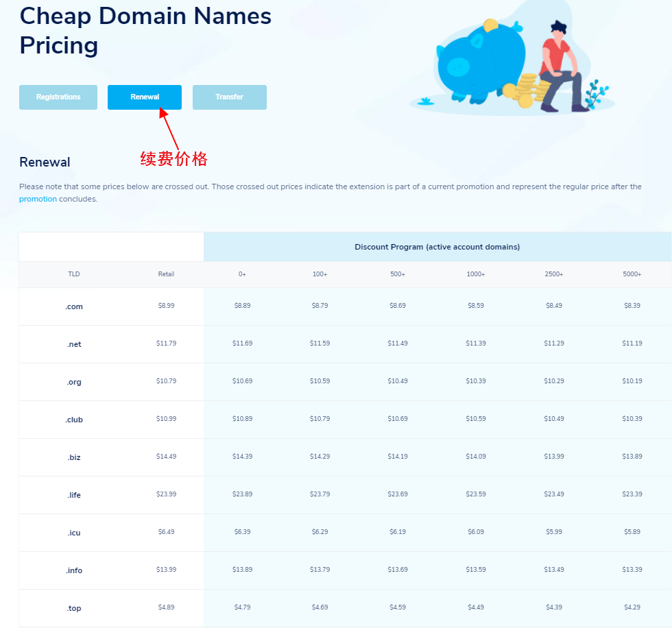Viewport: 672px width, 628px height.
Task: Click the .net renewal price $11.79
Action: (x=166, y=343)
